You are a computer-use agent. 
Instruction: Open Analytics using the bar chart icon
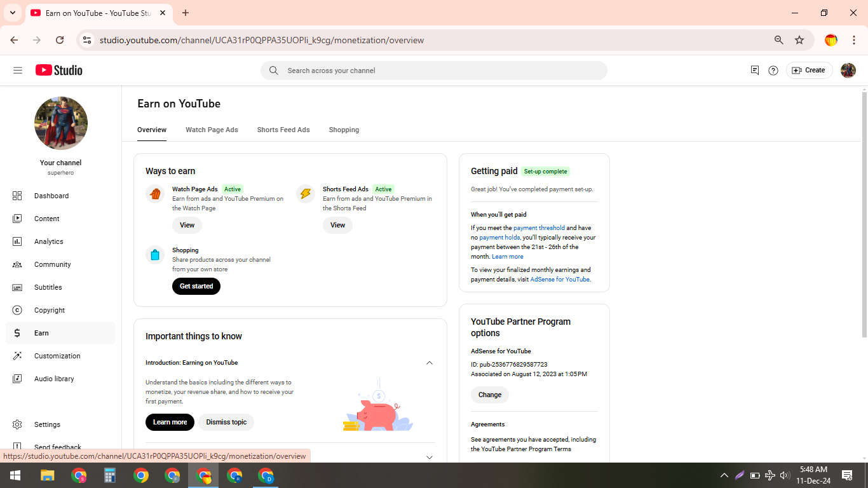[17, 241]
